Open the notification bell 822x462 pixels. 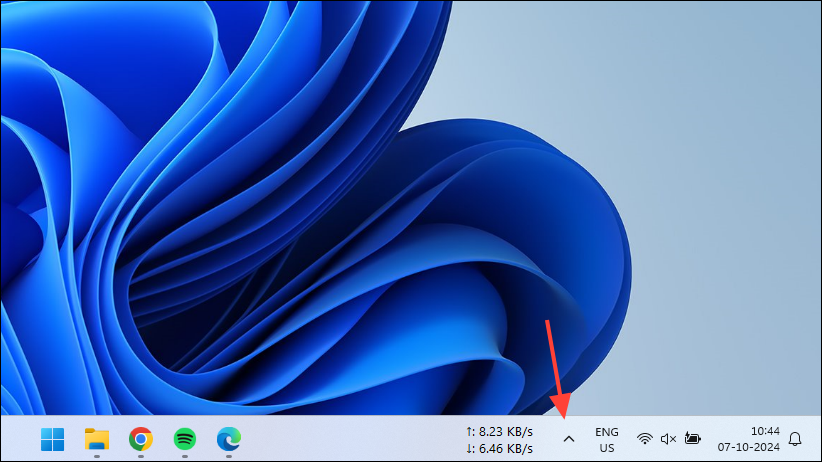[795, 439]
